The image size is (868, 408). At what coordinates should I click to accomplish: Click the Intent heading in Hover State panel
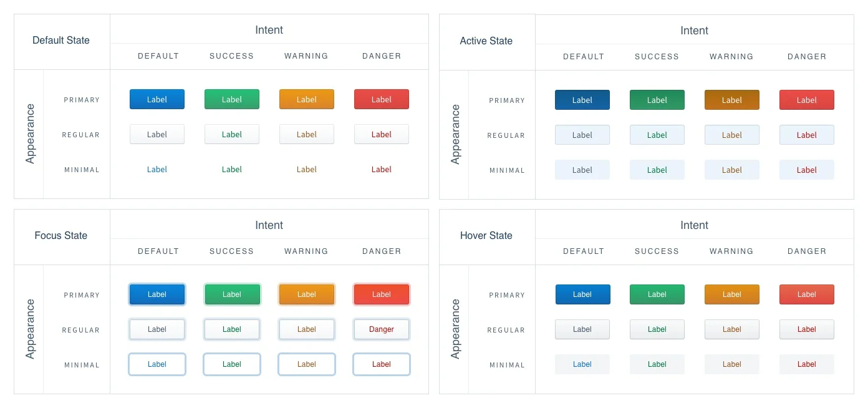click(x=695, y=225)
